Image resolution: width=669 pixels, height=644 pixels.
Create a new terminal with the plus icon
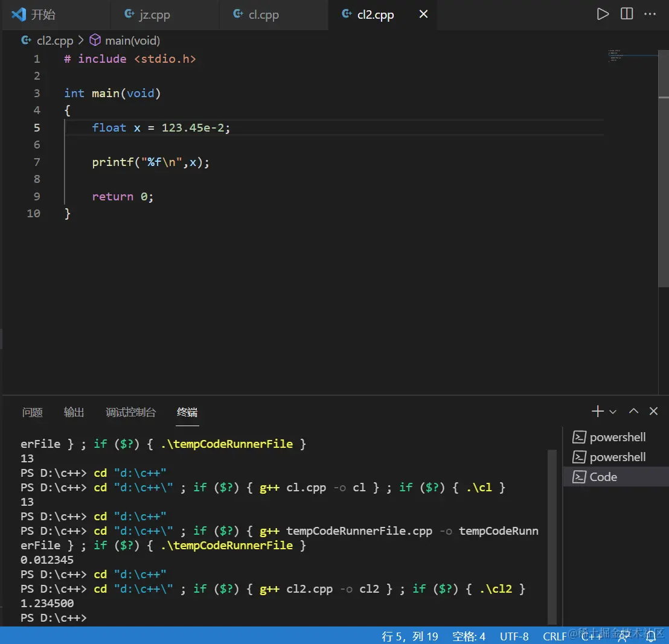click(x=597, y=411)
